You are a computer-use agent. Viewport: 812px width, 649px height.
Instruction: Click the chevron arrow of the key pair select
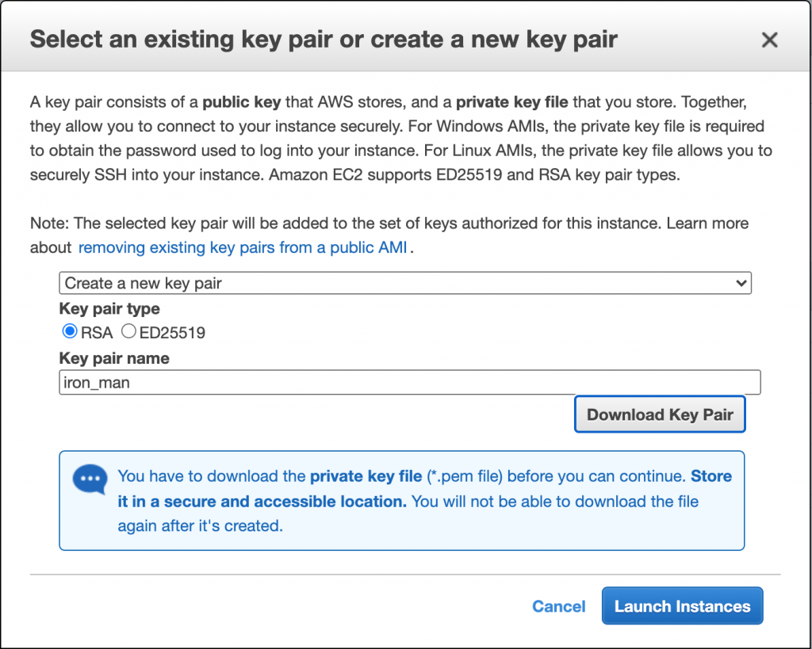pos(741,283)
